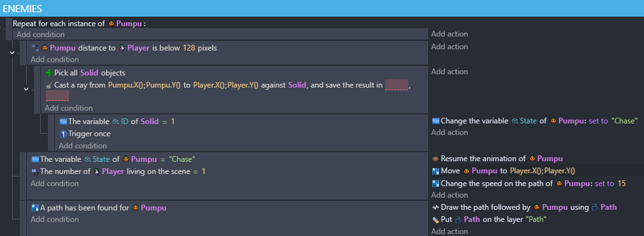Click the Var icon of the Change variable action
This screenshot has height=236, width=644.
pos(436,121)
